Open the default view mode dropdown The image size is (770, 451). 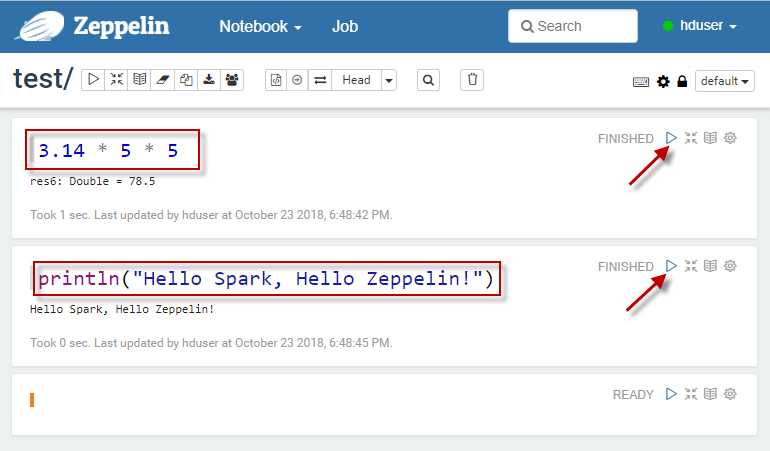click(725, 81)
